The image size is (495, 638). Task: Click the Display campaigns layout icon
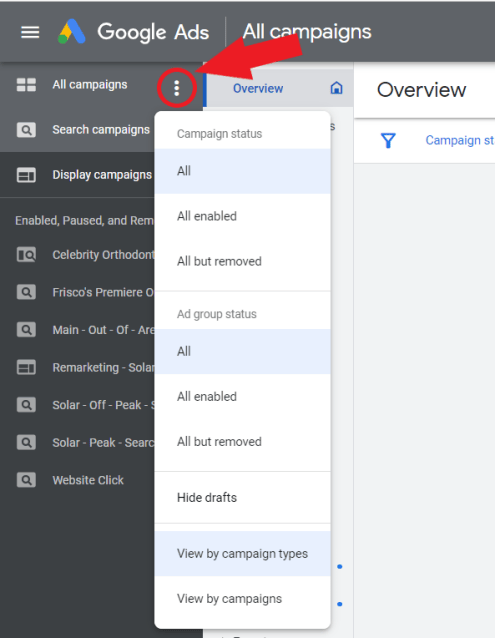[x=26, y=175]
